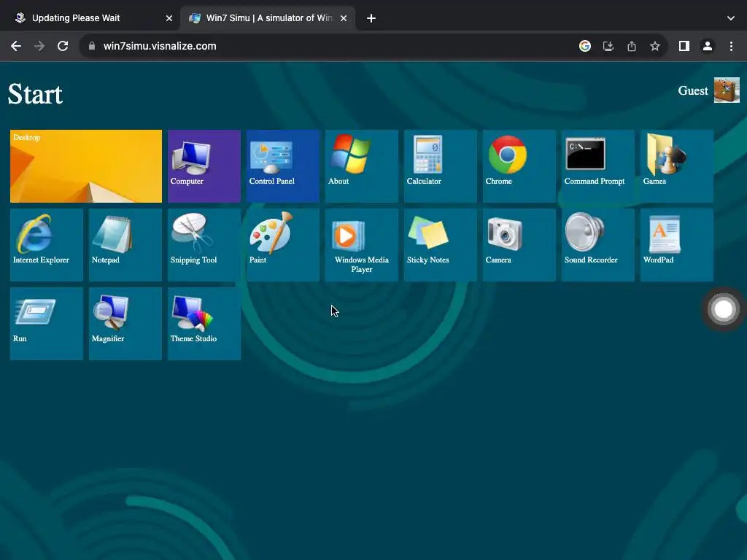747x560 pixels.
Task: Click the floating round assistive button
Action: [x=723, y=309]
